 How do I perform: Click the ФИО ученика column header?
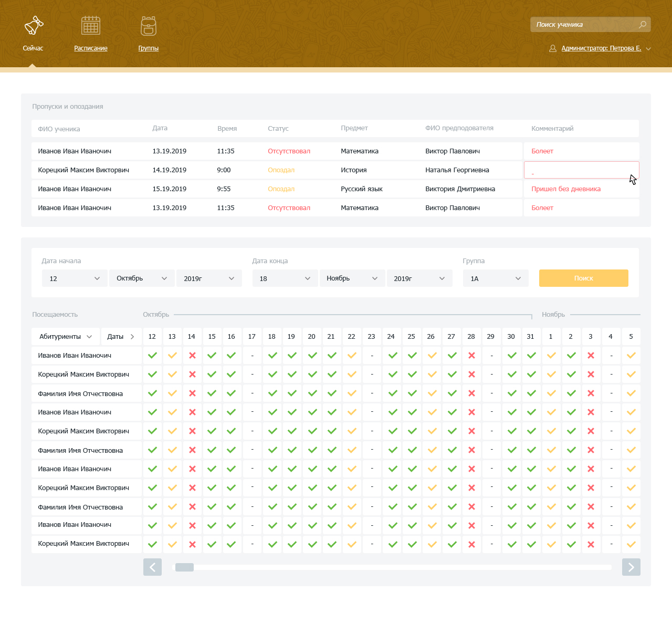click(x=59, y=129)
